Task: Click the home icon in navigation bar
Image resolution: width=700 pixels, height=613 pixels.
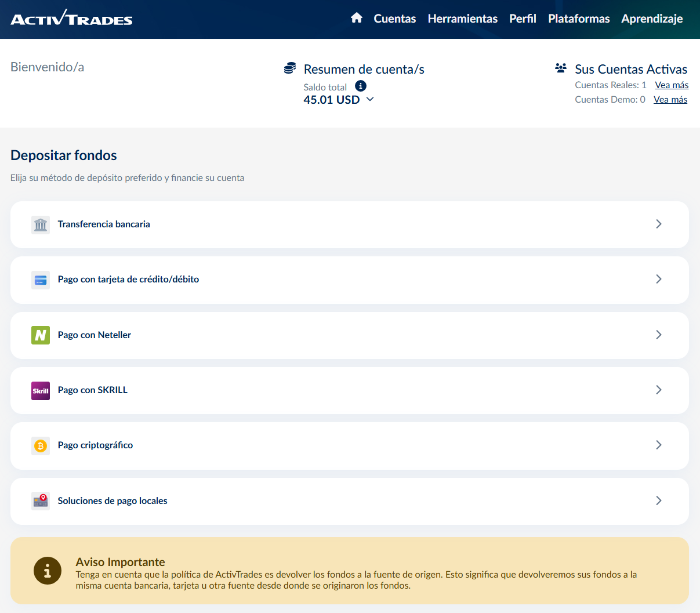Action: pyautogui.click(x=356, y=18)
